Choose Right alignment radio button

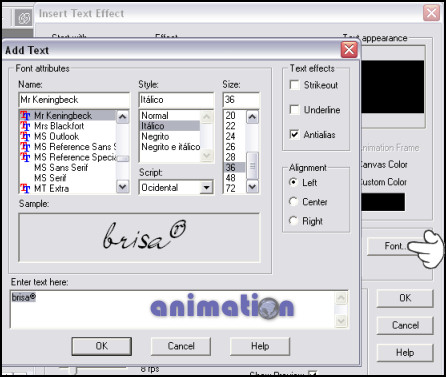click(293, 221)
